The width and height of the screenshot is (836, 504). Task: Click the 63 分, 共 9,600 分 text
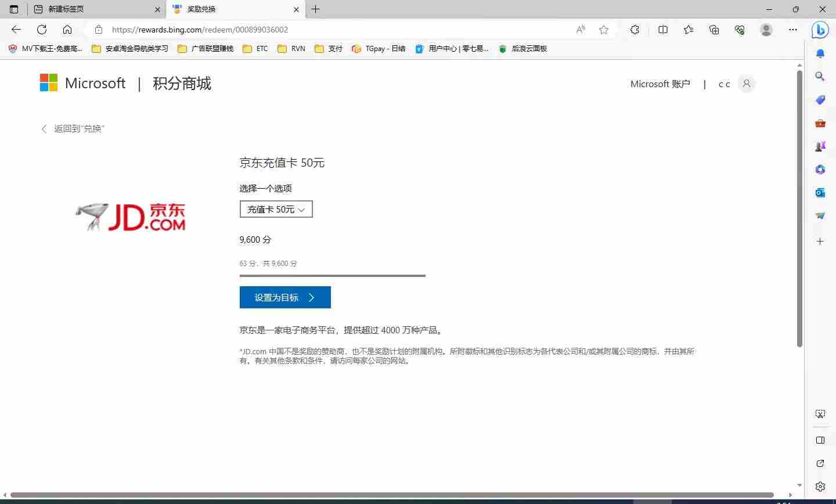268,264
